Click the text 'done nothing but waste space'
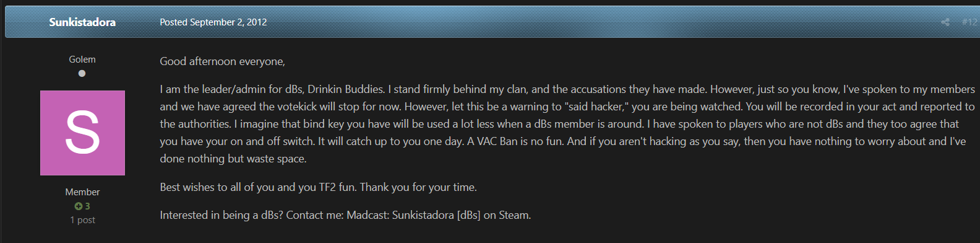980x243 pixels. point(233,158)
